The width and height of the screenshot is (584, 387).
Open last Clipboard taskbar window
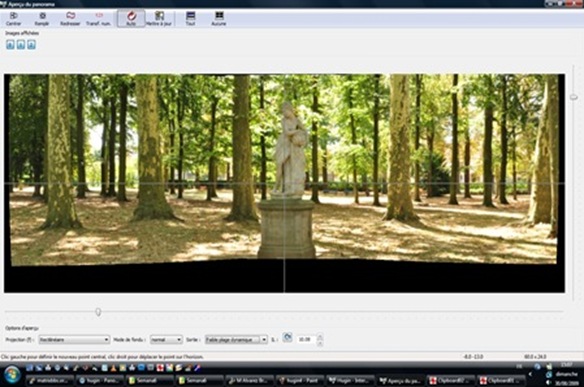click(x=501, y=380)
